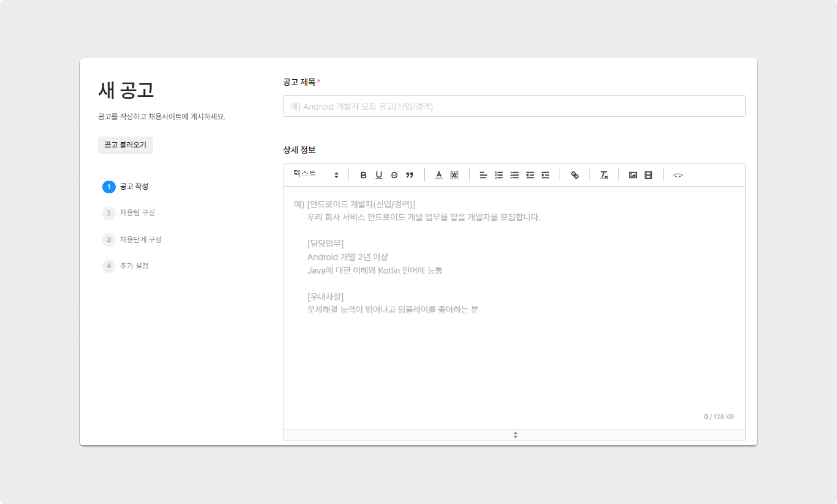The image size is (837, 504).
Task: Click the bullet list icon
Action: (x=515, y=175)
